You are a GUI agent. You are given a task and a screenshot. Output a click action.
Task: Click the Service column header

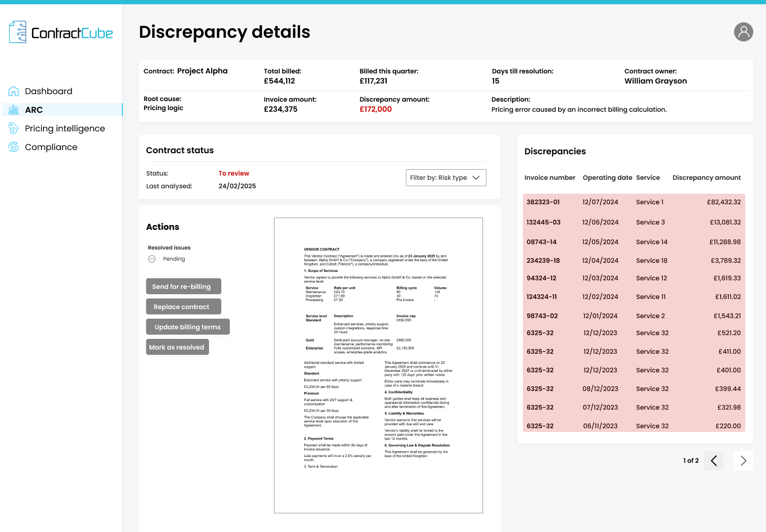click(x=648, y=178)
